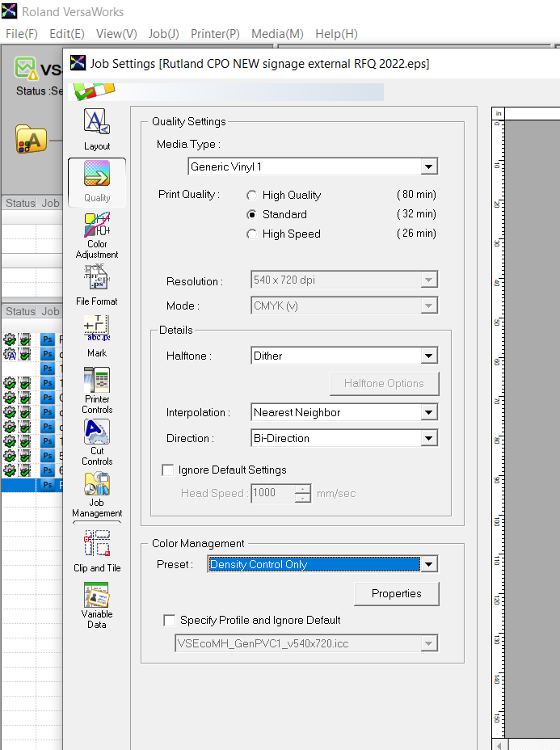Click the input folder A icon
The height and width of the screenshot is (750, 560).
click(x=31, y=139)
